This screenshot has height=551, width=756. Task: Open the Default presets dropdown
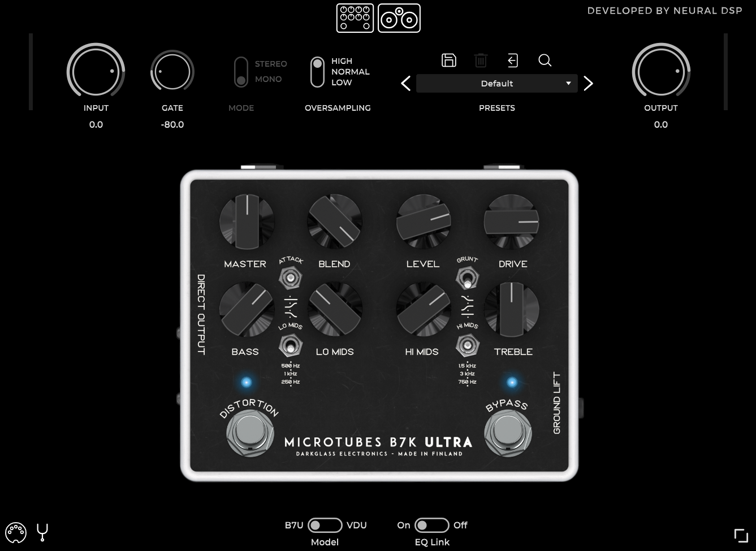497,84
